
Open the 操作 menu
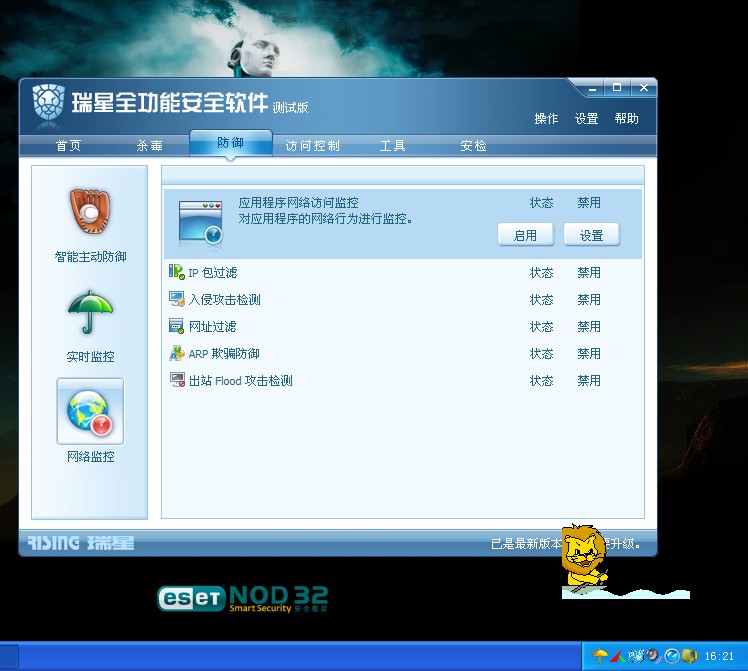pos(546,118)
